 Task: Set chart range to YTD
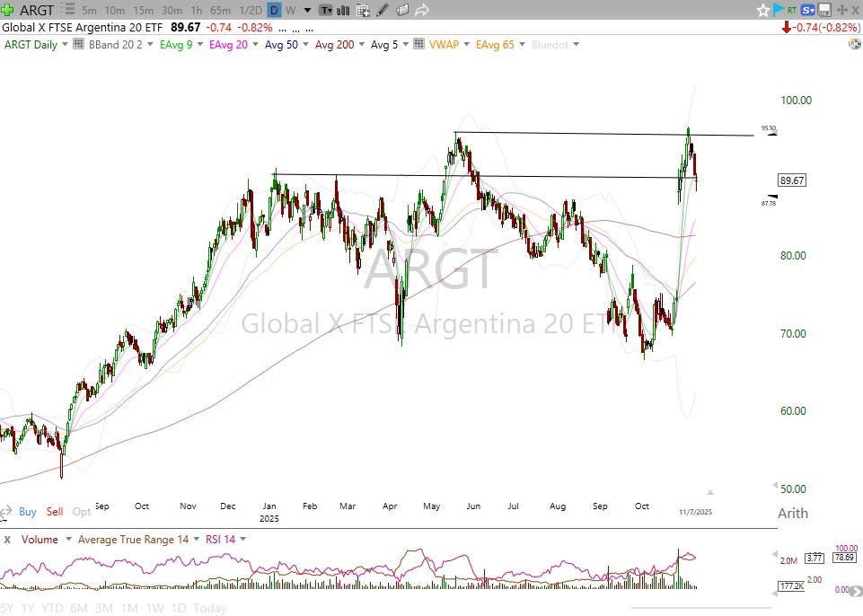click(52, 608)
